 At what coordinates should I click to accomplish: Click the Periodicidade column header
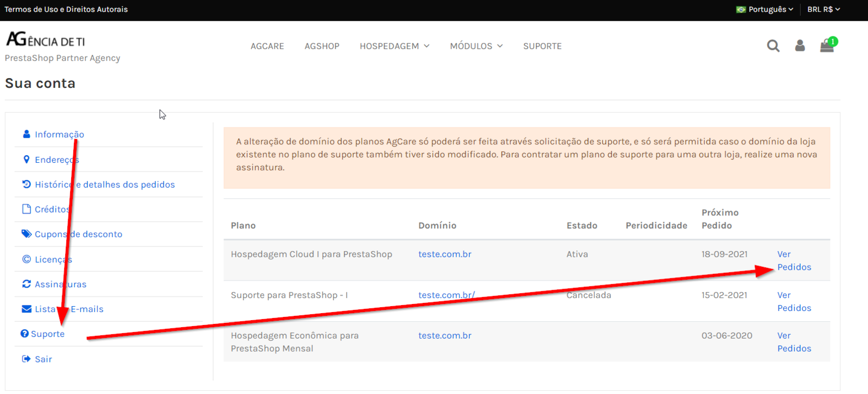(x=656, y=225)
